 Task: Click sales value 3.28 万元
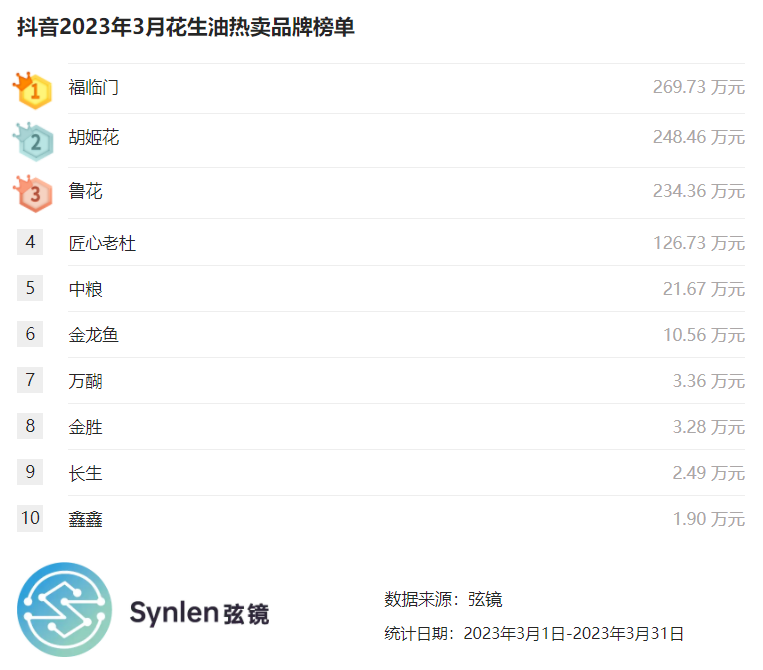tap(708, 427)
